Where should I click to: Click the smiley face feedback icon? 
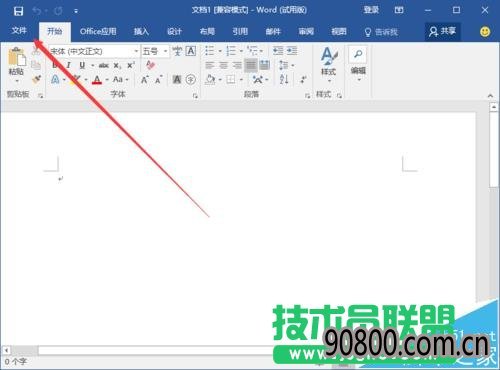[x=485, y=32]
